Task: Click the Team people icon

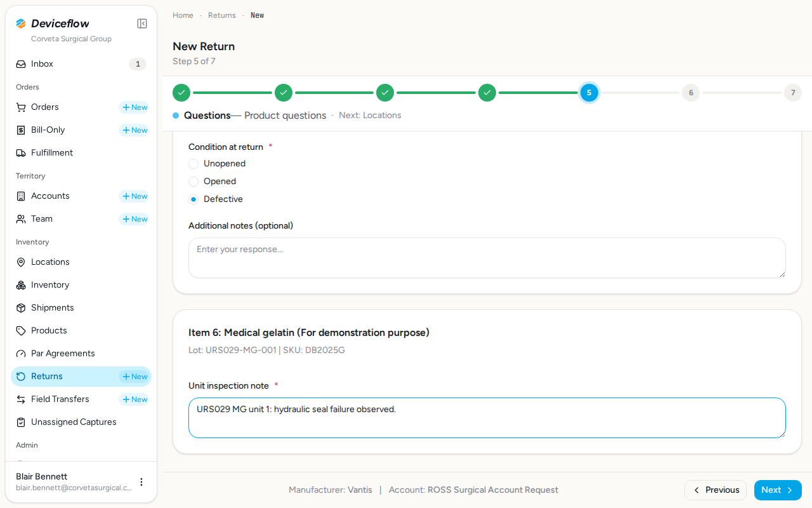Action: coord(21,219)
